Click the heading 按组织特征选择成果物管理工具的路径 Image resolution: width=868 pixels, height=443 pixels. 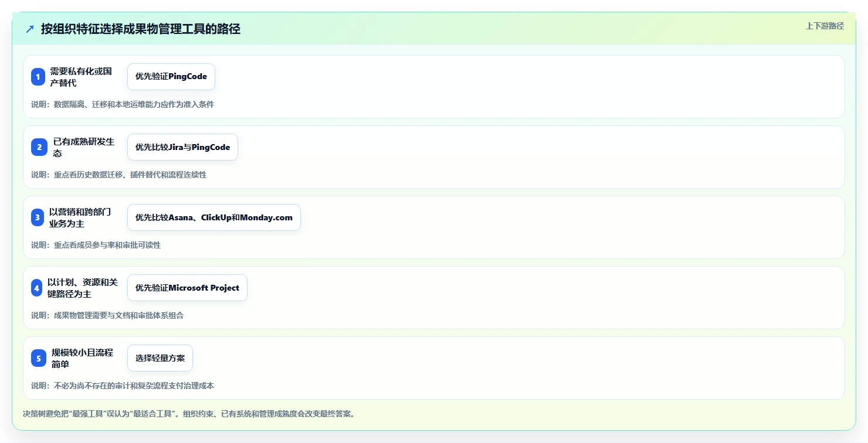(141, 29)
